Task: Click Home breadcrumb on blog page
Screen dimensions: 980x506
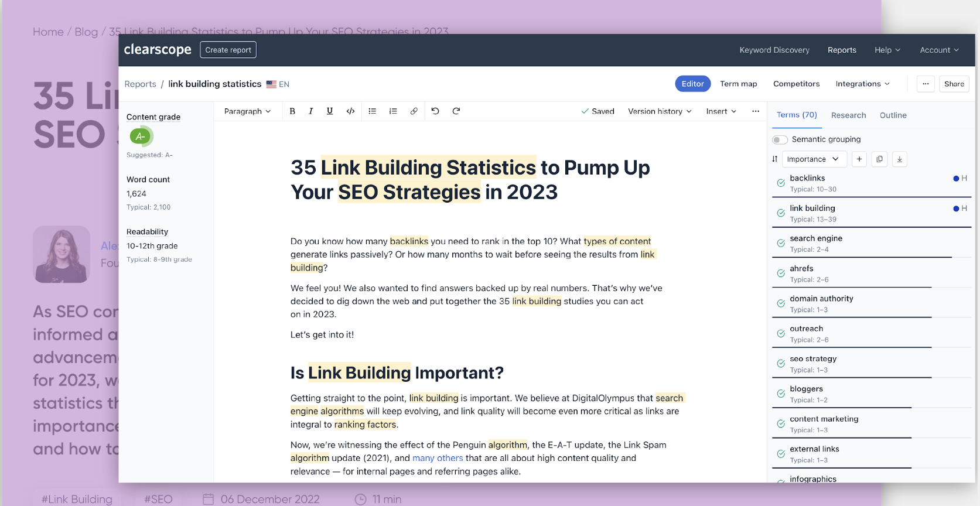Action: tap(48, 32)
